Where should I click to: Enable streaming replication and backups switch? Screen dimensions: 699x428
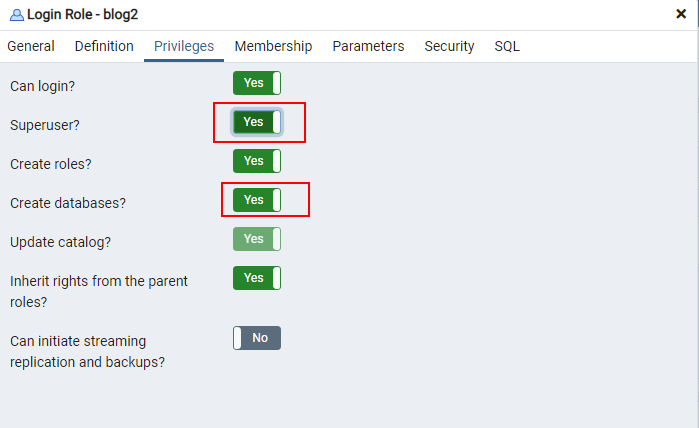pos(257,338)
